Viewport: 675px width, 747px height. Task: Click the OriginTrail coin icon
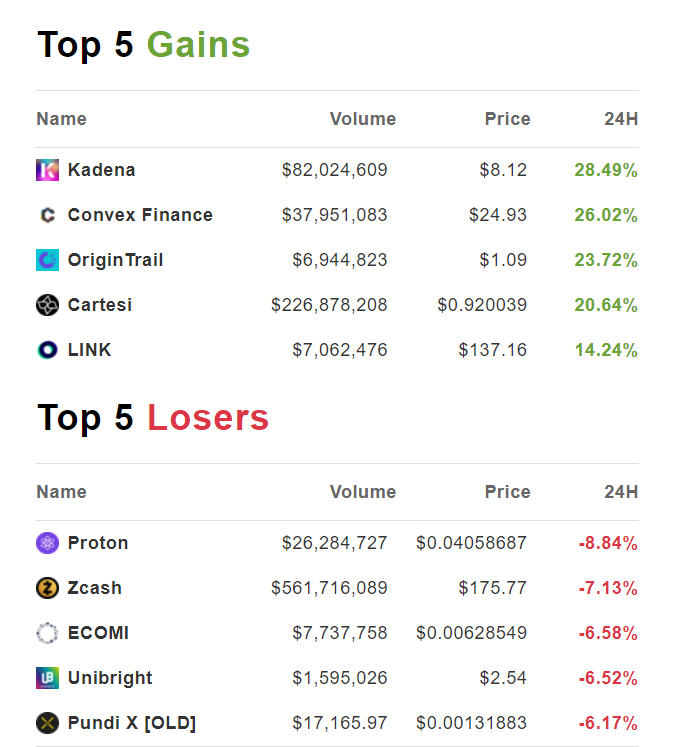point(47,260)
